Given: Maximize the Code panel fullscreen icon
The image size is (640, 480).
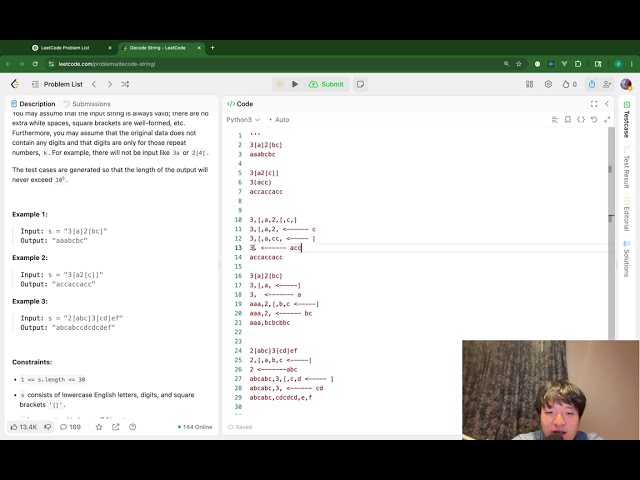Looking at the screenshot, I should 594,104.
